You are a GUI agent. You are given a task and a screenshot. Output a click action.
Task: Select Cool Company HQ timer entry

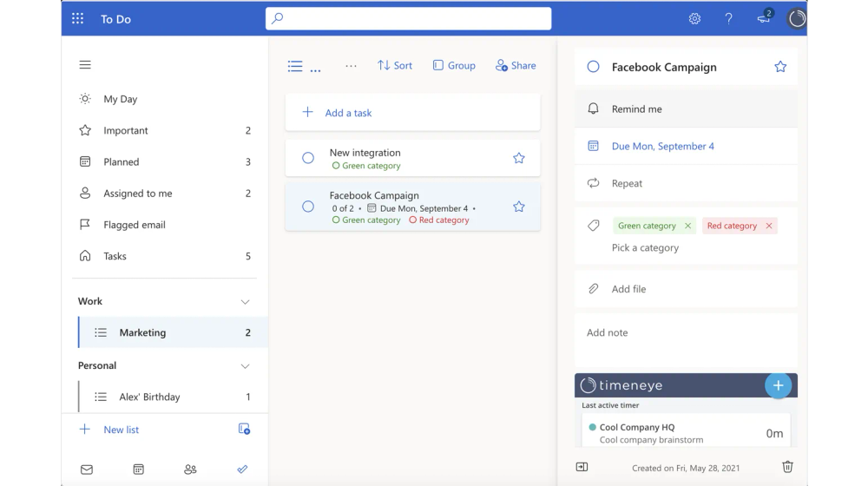point(686,431)
